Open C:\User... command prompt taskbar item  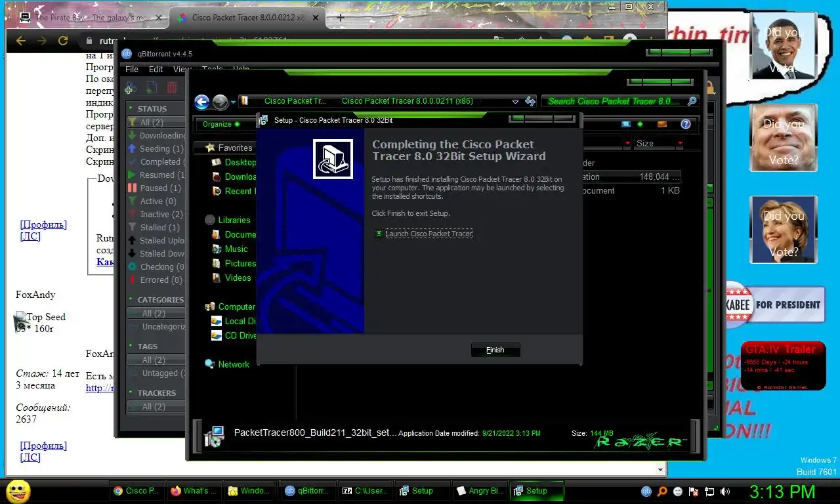tap(366, 490)
